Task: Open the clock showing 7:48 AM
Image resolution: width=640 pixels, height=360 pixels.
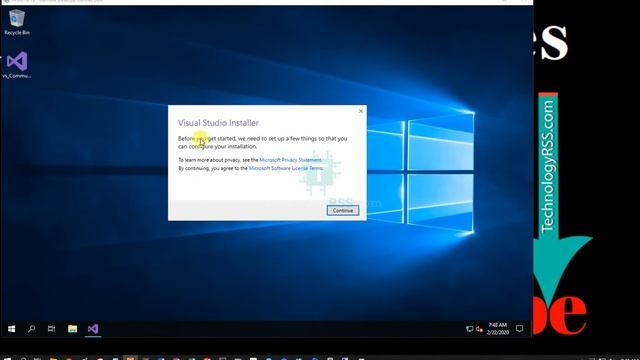Action: click(x=498, y=329)
